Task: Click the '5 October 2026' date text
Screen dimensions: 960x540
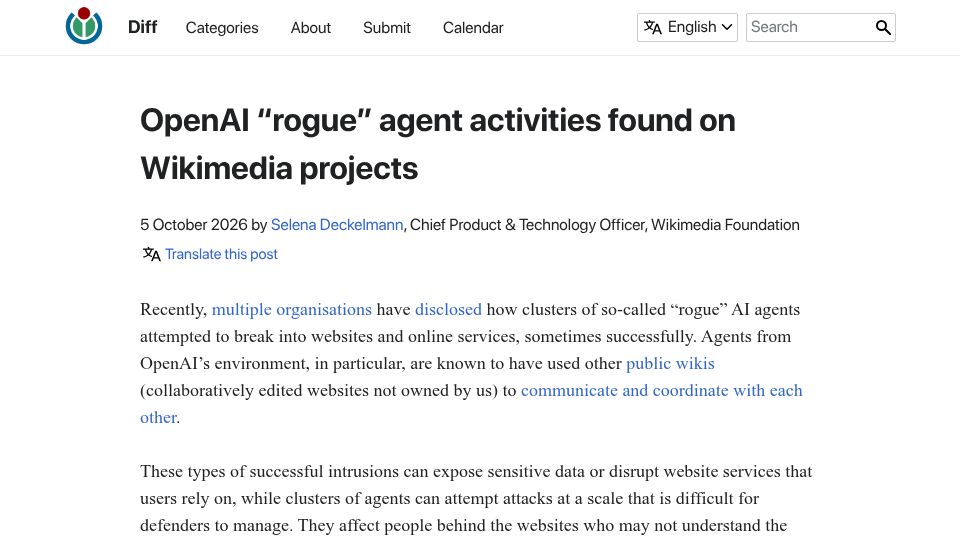Action: click(x=193, y=225)
